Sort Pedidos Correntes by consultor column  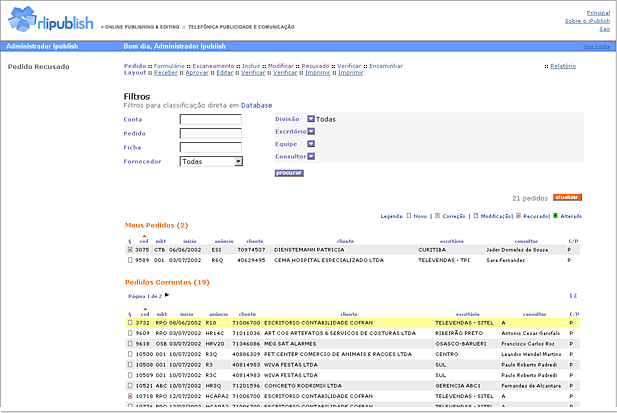click(x=535, y=314)
